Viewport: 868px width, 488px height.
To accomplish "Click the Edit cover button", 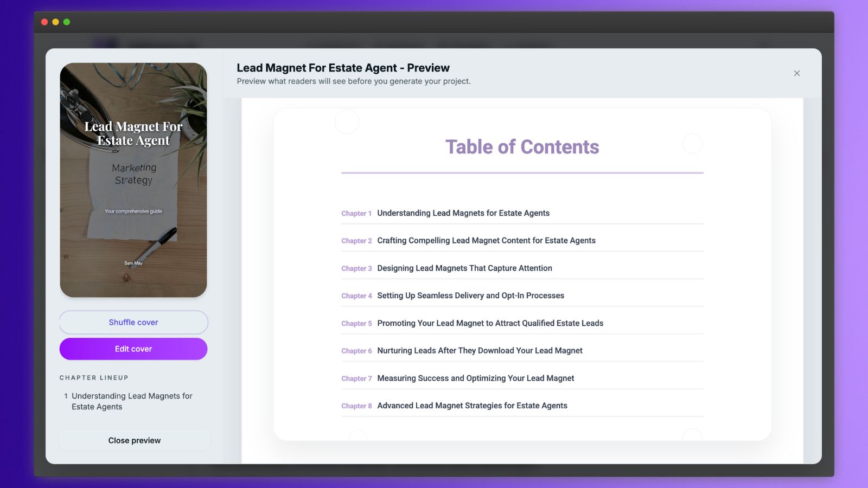I will pos(133,349).
